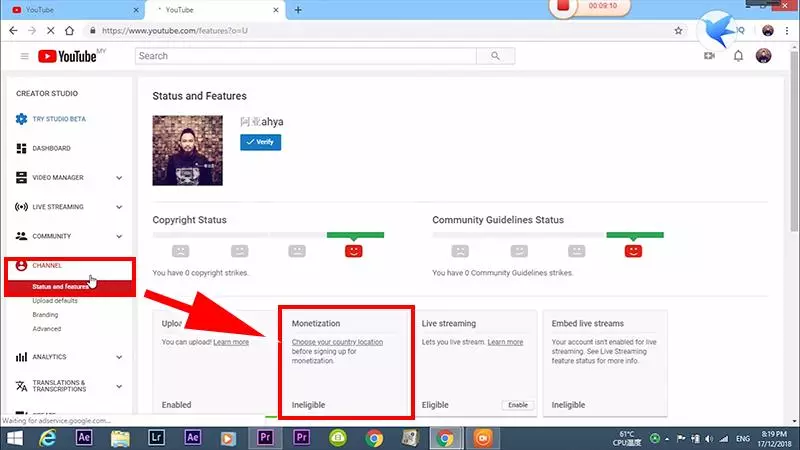Viewport: 800px width, 450px height.
Task: Expand Translations & Transcriptions section
Action: pyautogui.click(x=119, y=386)
